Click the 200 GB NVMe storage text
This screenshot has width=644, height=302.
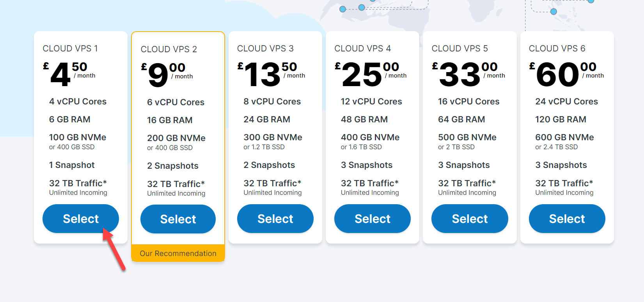click(176, 138)
